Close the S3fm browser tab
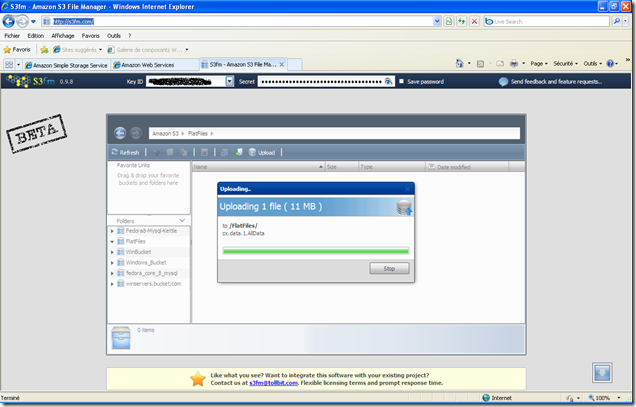The image size is (636, 407). tap(281, 65)
